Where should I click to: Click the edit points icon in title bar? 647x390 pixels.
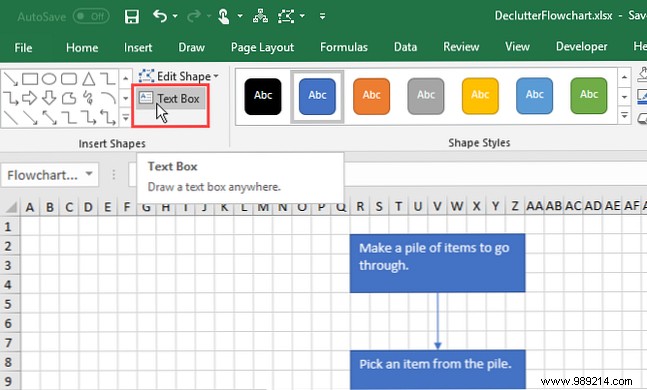286,16
